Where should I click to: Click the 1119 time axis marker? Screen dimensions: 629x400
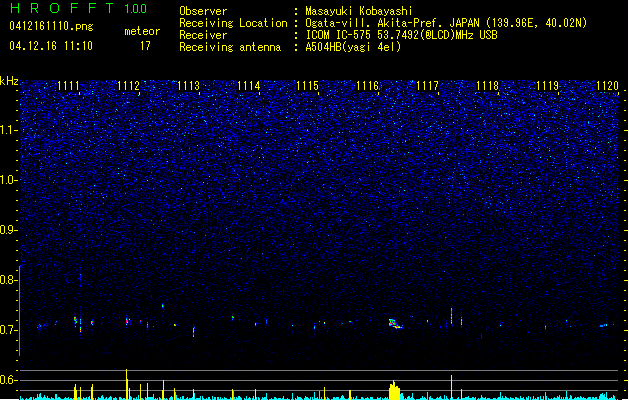pos(548,86)
